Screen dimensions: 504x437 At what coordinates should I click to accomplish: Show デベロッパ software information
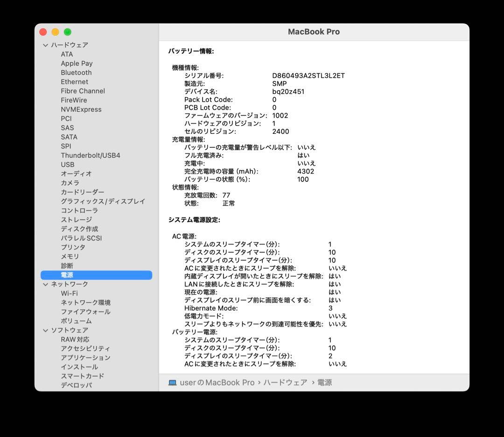(x=77, y=385)
